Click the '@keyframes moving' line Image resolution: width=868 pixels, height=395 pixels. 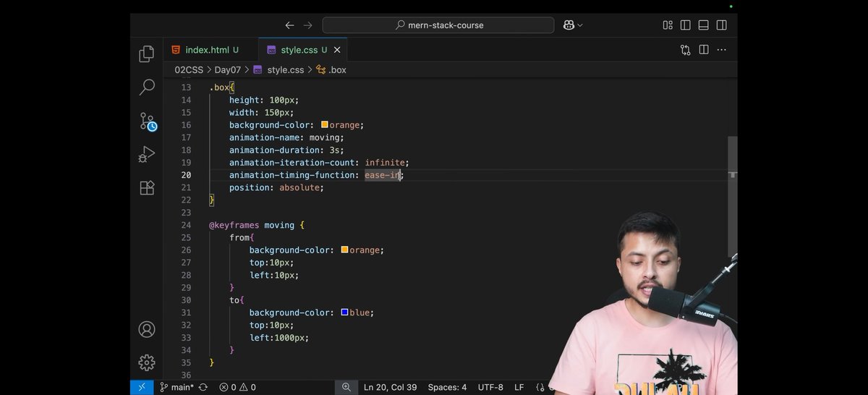coord(257,225)
